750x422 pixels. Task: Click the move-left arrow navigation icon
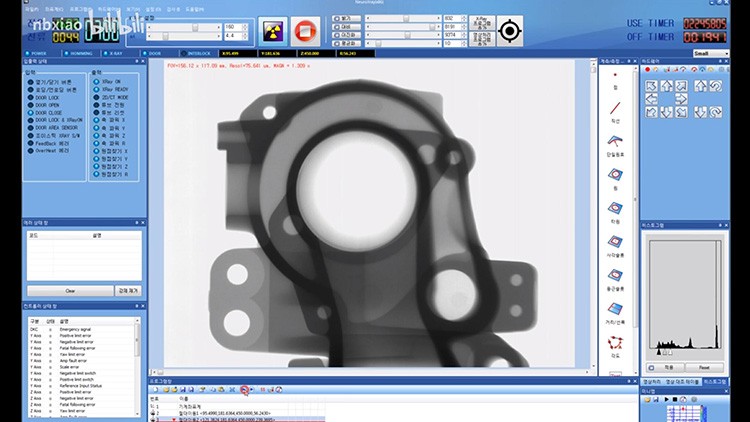pyautogui.click(x=651, y=101)
